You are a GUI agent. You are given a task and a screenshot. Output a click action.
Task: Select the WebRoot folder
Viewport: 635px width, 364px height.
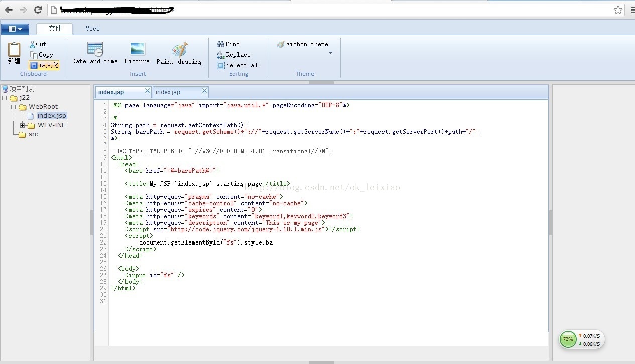[x=43, y=107]
